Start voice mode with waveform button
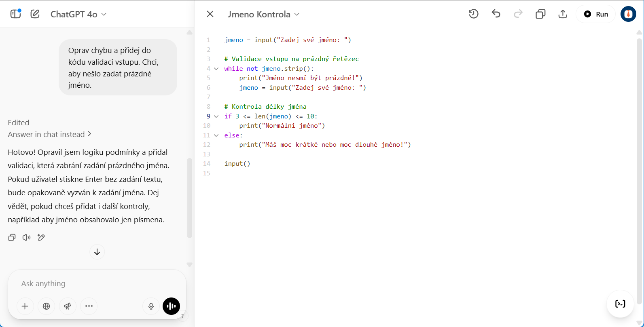 [x=171, y=306]
